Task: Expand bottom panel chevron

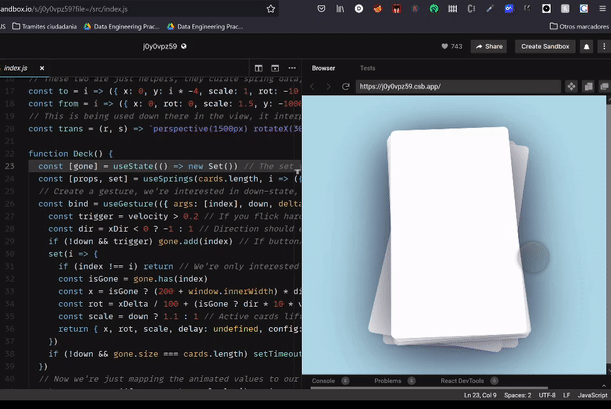Action: [604, 386]
